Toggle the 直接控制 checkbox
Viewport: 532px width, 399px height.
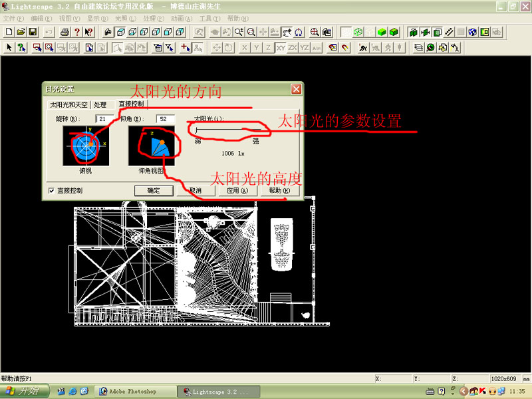pyautogui.click(x=51, y=191)
